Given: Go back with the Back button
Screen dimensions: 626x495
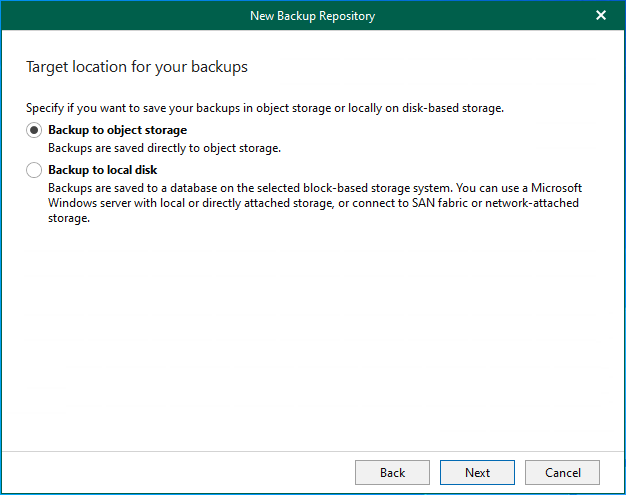Looking at the screenshot, I should tap(392, 472).
